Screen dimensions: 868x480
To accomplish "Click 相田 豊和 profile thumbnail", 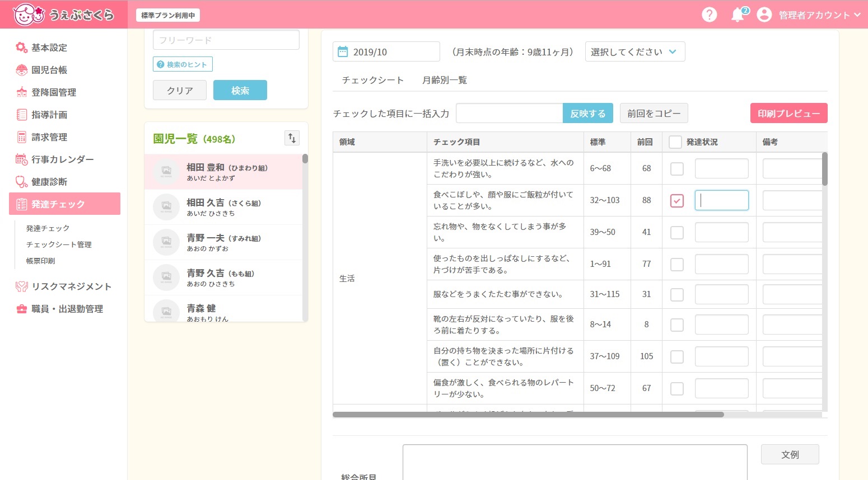I will pyautogui.click(x=166, y=171).
